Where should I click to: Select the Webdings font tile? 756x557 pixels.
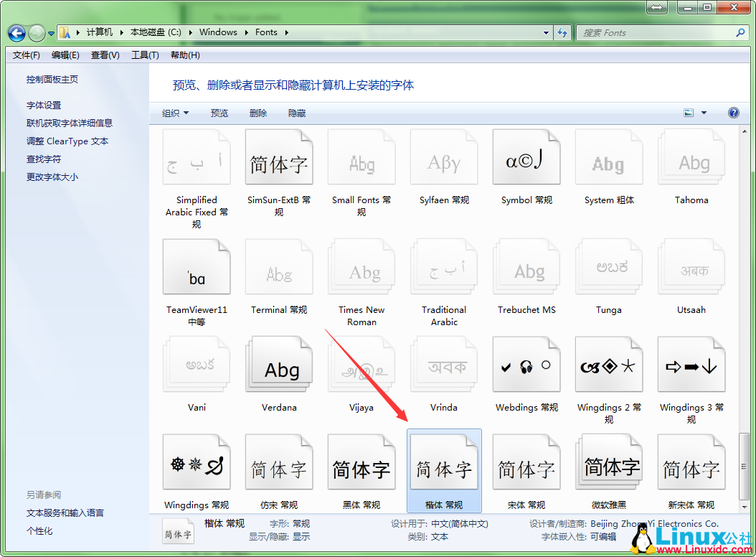click(526, 364)
